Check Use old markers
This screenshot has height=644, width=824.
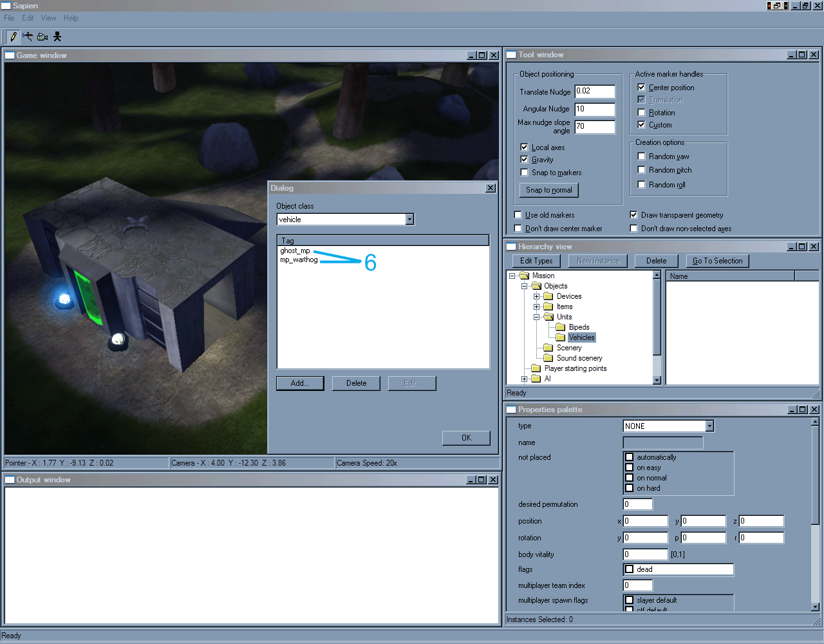click(x=518, y=214)
